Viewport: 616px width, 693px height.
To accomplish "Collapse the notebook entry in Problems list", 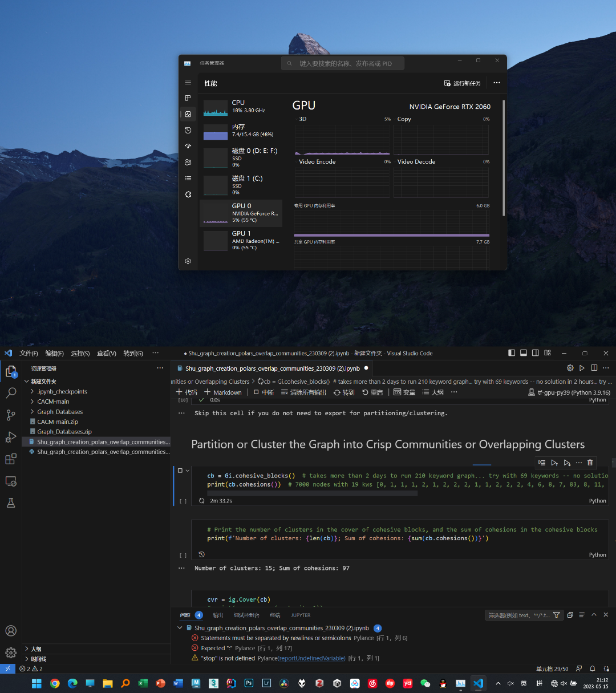I will coord(180,628).
